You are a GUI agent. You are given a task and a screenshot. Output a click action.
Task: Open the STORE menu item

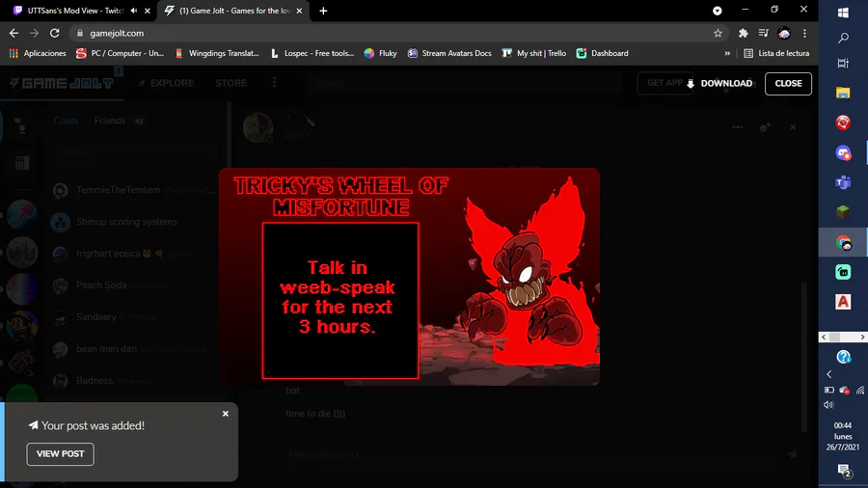pos(231,83)
